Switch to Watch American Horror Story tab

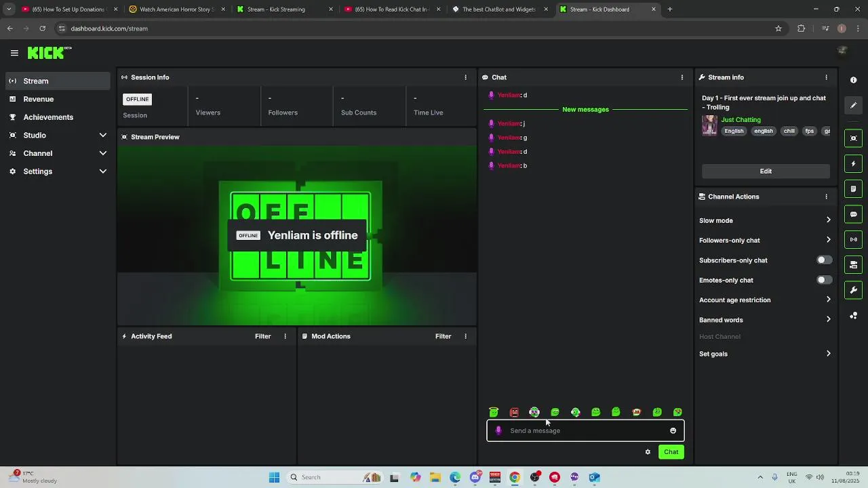point(176,9)
